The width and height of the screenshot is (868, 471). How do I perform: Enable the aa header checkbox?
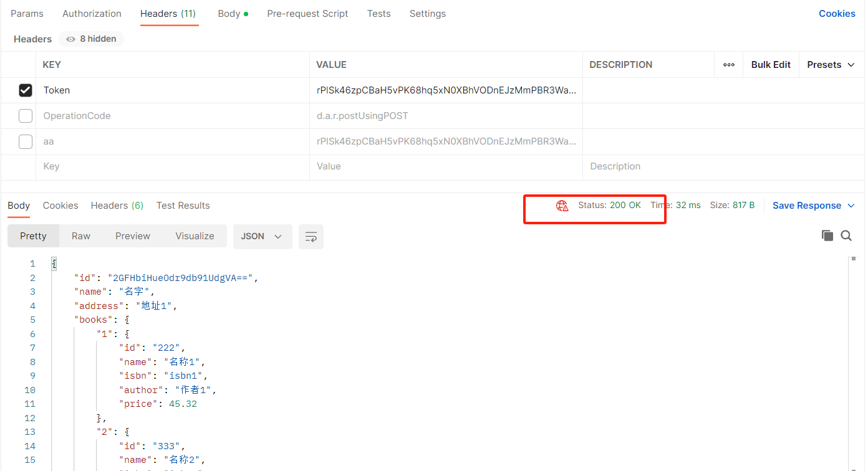coord(26,141)
